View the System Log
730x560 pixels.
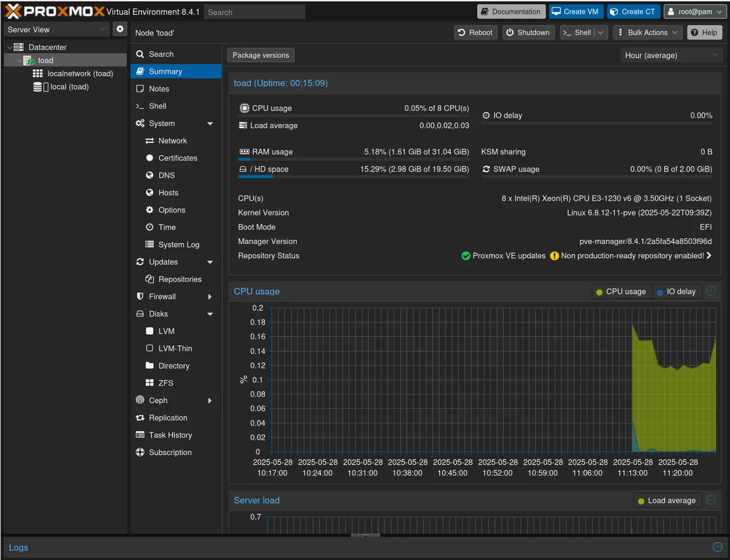pyautogui.click(x=178, y=245)
